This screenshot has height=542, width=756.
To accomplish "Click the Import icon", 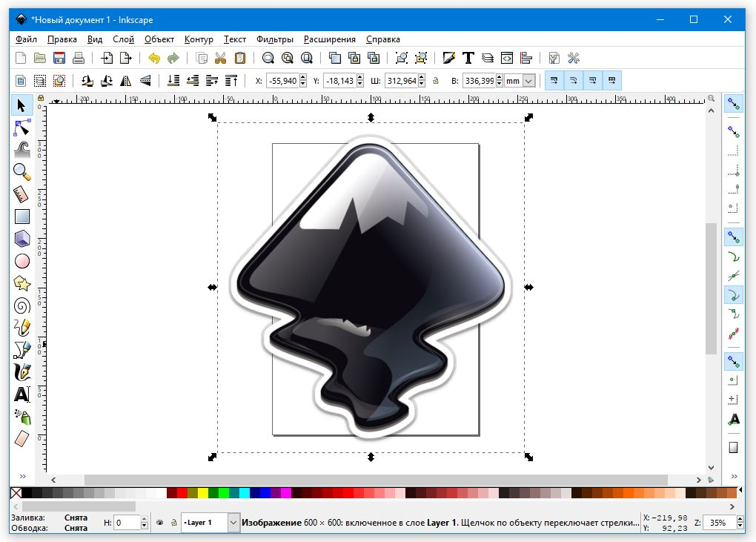I will [x=107, y=59].
